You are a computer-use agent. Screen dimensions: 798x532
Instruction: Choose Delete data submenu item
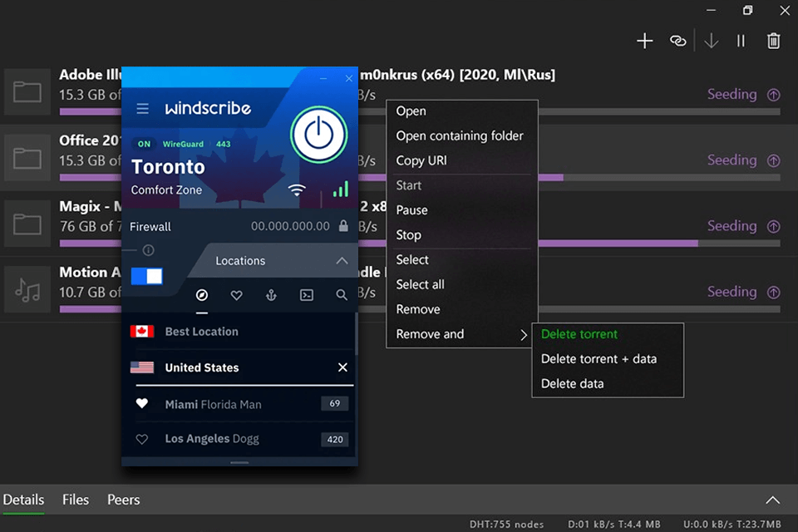click(x=608, y=384)
